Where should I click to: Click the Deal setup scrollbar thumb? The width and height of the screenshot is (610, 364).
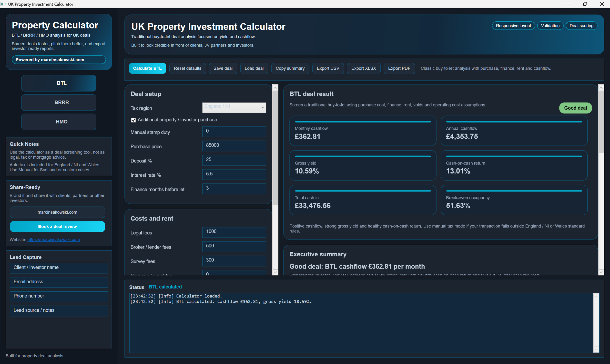point(275,147)
